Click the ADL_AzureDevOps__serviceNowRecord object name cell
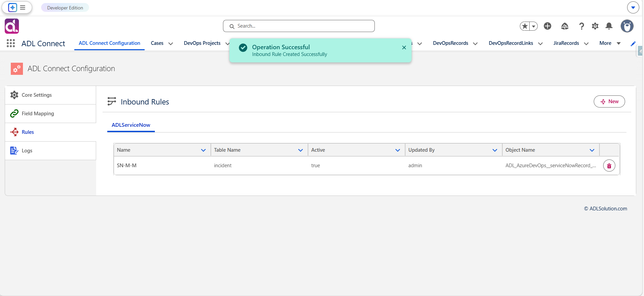The height and width of the screenshot is (296, 644). (x=551, y=166)
